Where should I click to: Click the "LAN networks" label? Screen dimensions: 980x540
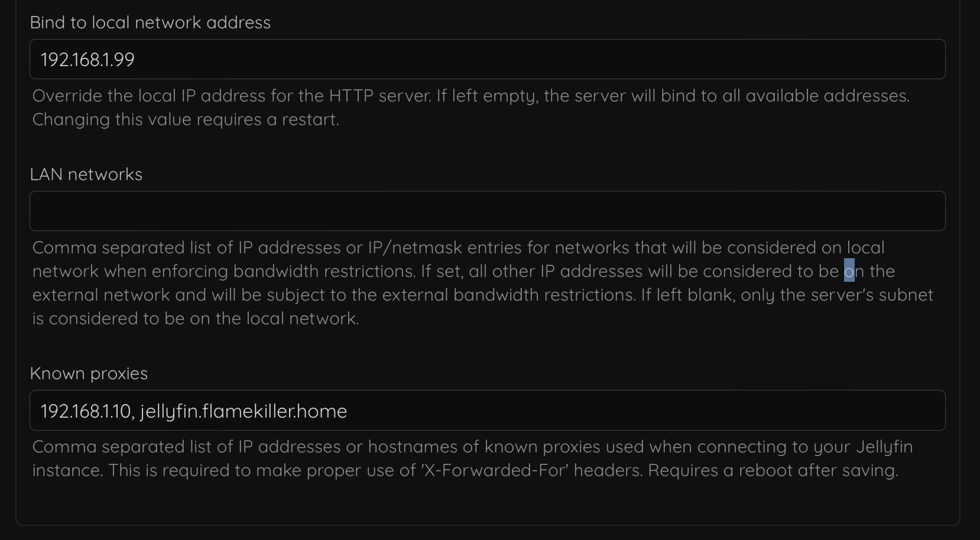point(86,174)
